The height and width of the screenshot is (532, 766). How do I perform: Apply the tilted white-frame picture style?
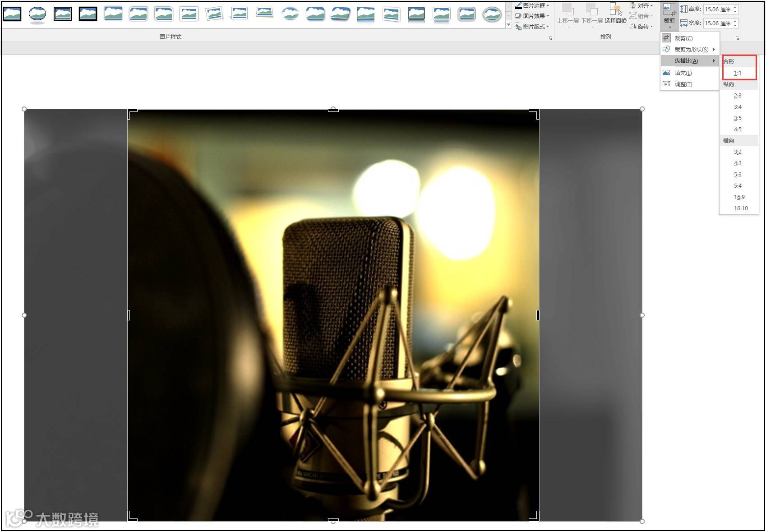click(x=214, y=14)
